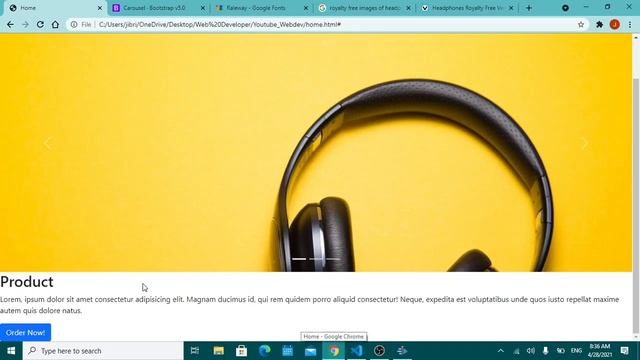
Task: Open a new browser tab
Action: [529, 8]
